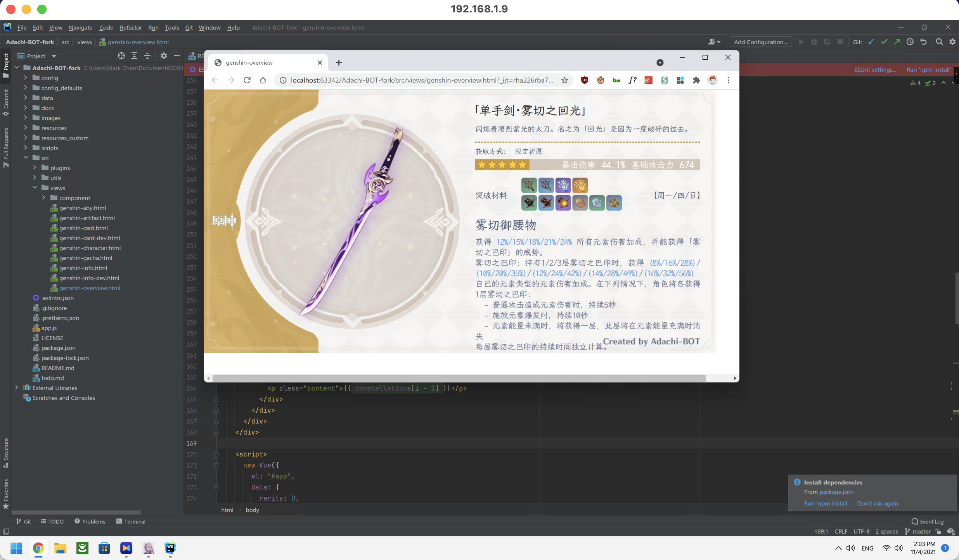Open Chrome's three-dot menu
This screenshot has height=560, width=959.
[x=728, y=80]
